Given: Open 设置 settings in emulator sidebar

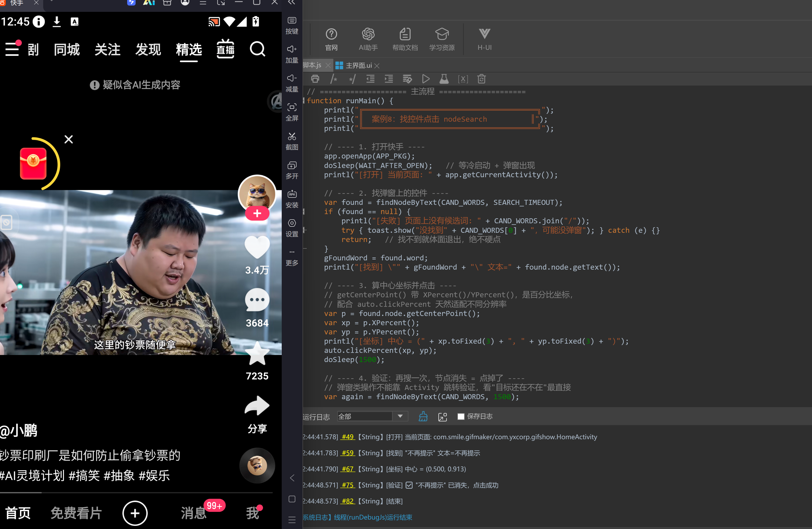Looking at the screenshot, I should click(292, 228).
